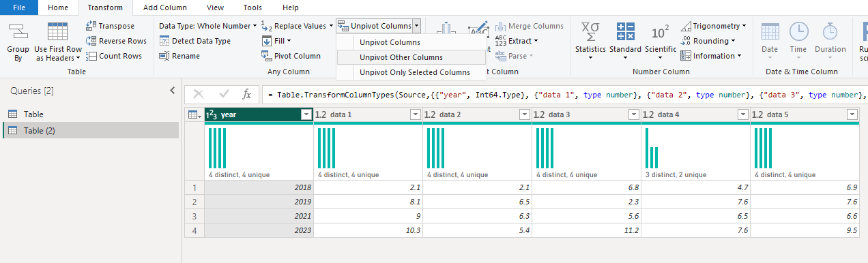
Task: Click the 2018 year cell
Action: (259, 187)
